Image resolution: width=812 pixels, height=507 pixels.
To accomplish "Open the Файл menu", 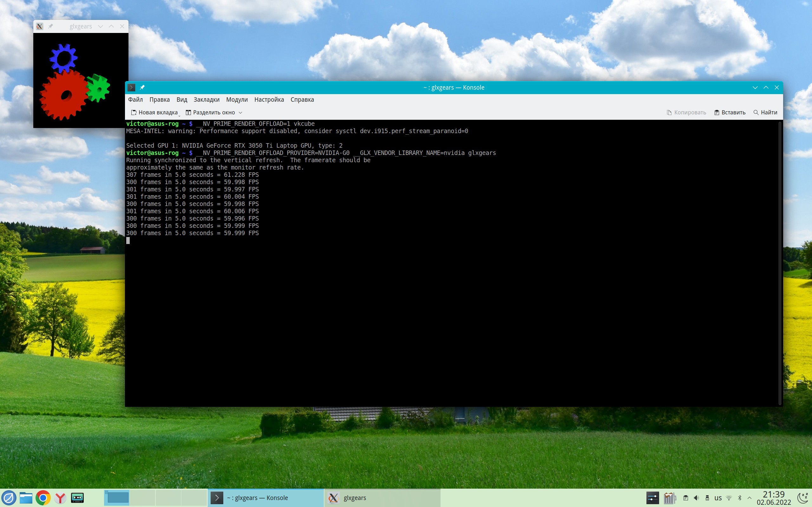I will tap(135, 99).
